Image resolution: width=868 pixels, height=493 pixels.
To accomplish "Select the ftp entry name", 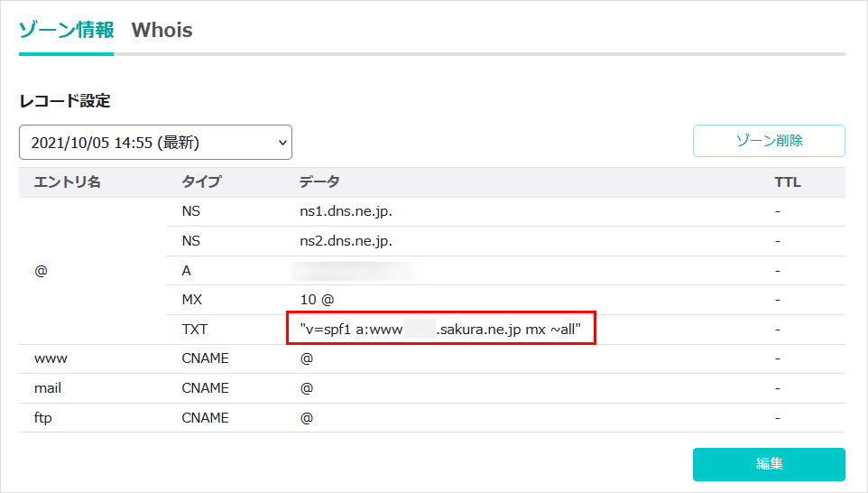I will 42,418.
